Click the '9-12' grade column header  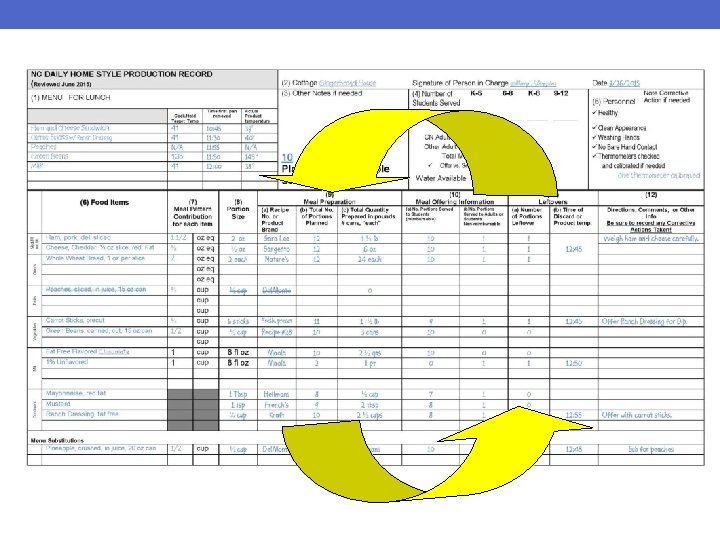(x=561, y=93)
